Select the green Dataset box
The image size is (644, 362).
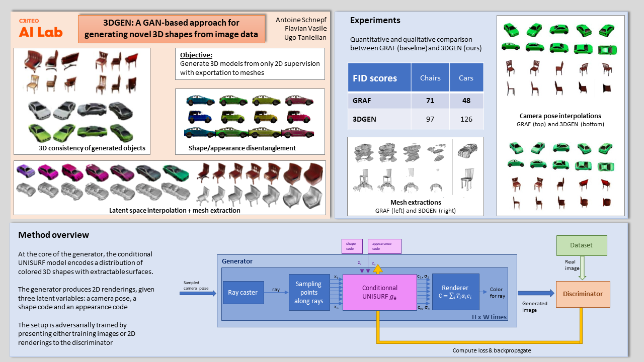tap(582, 245)
